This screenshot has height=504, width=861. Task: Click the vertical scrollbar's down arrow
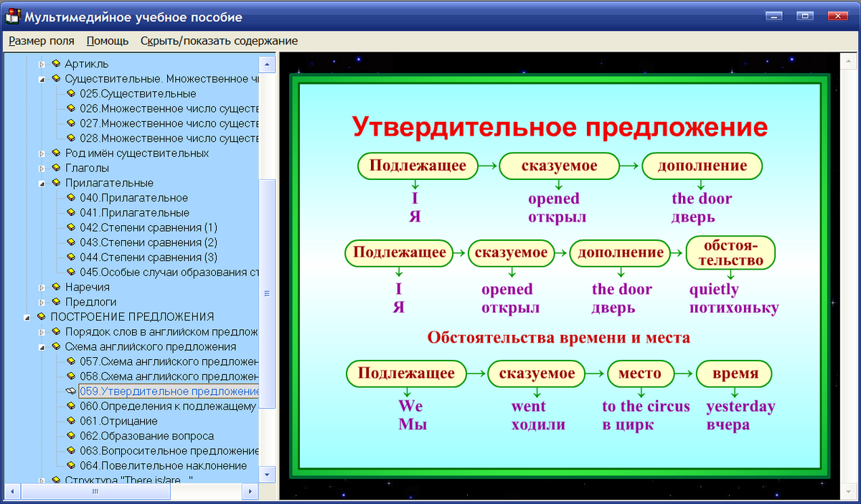pos(266,474)
